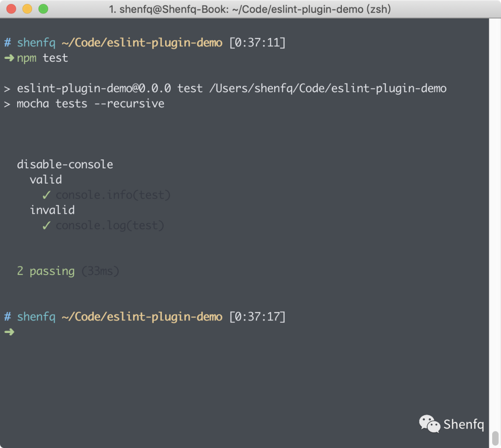The height and width of the screenshot is (448, 501).
Task: Click the green maximize window button
Action: pyautogui.click(x=43, y=9)
